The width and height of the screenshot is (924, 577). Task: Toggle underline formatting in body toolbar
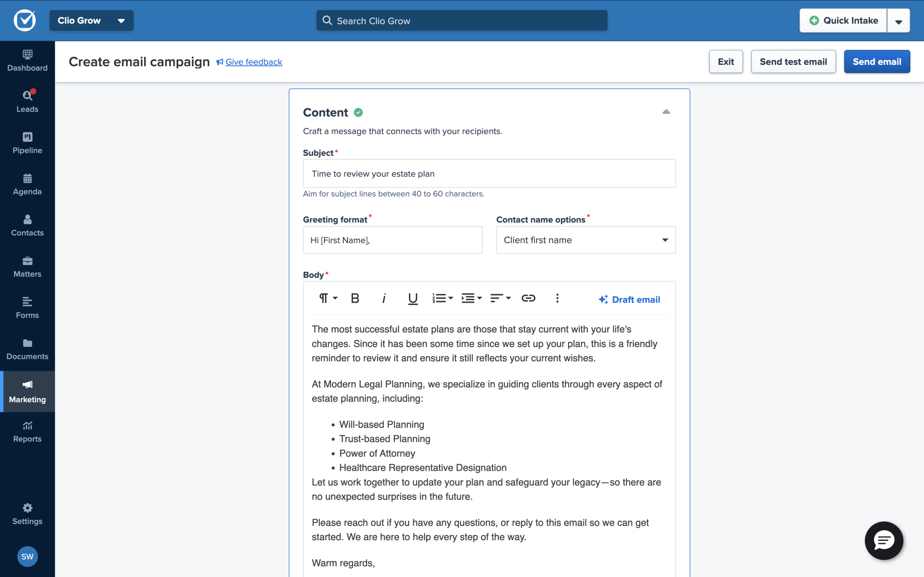click(x=412, y=299)
